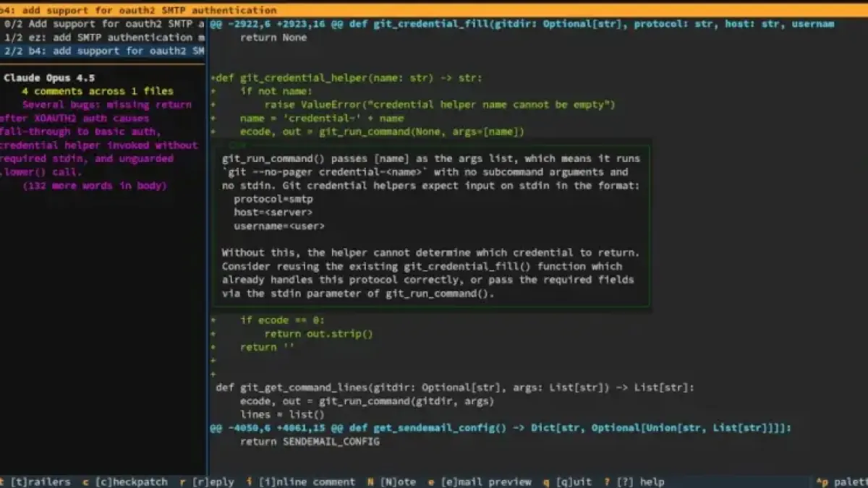Expand the '(132 more words in body)' text
Image resolution: width=868 pixels, height=488 pixels.
(x=94, y=186)
